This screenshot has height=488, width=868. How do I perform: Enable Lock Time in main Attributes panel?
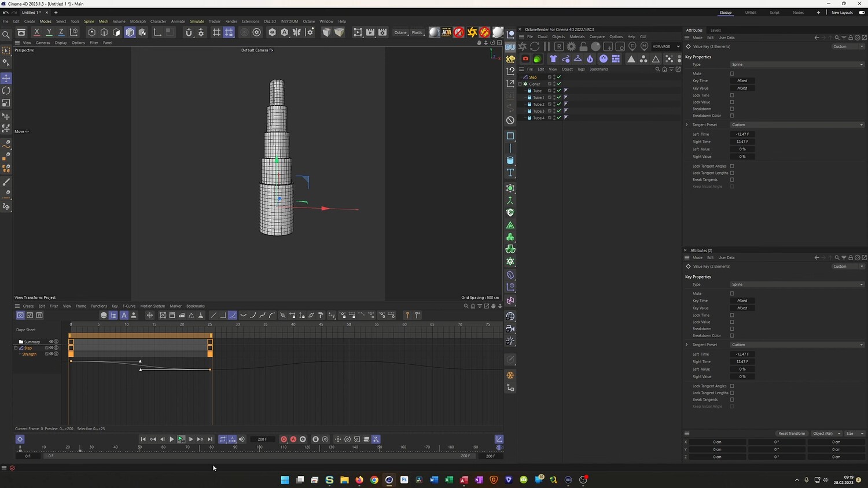coord(732,95)
